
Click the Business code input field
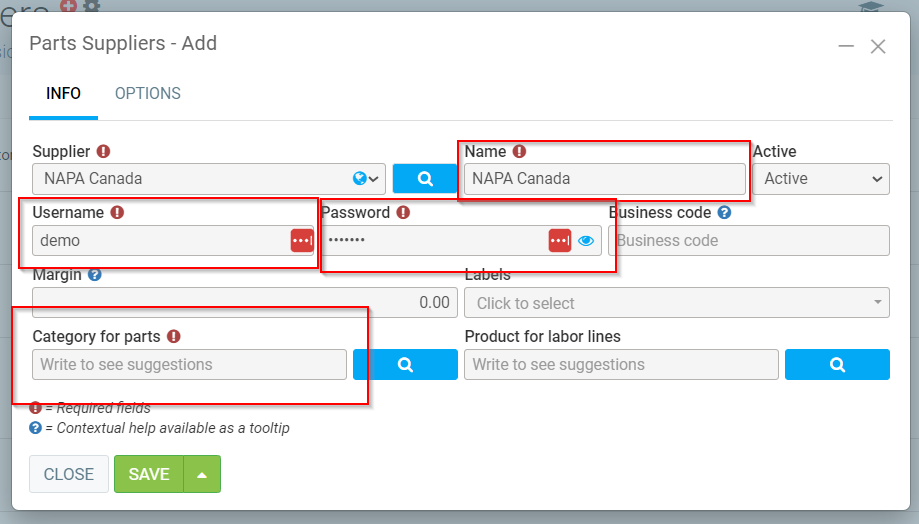click(x=749, y=241)
